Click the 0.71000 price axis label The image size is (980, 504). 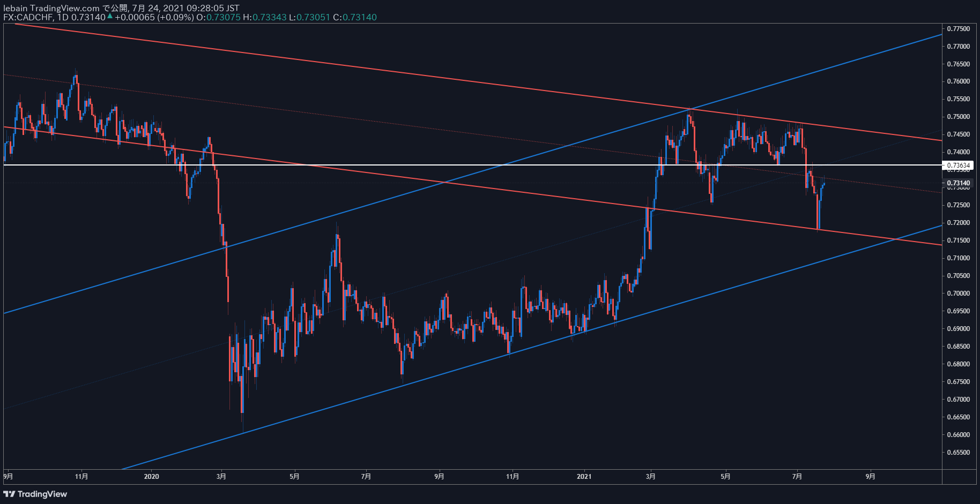[959, 258]
